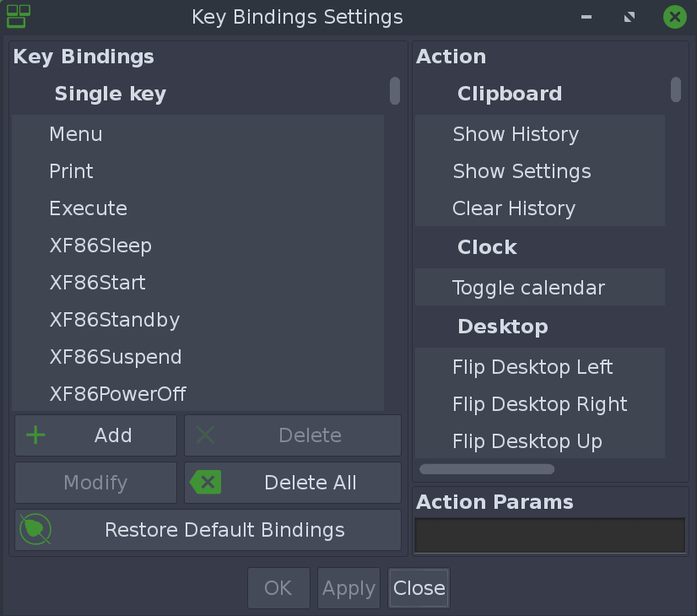Viewport: 697px width, 616px height.
Task: Select Show History under Clipboard
Action: point(516,134)
